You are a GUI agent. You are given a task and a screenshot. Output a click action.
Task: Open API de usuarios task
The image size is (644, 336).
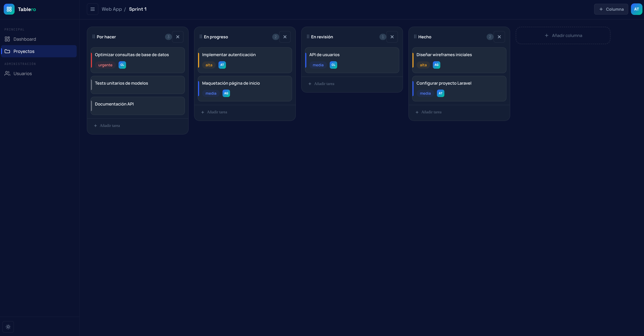[352, 60]
